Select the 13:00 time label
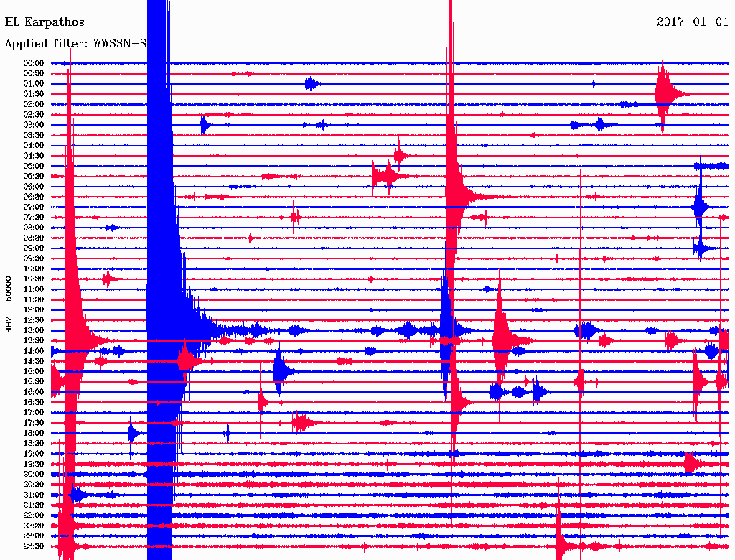Image resolution: width=735 pixels, height=560 pixels. tap(34, 330)
